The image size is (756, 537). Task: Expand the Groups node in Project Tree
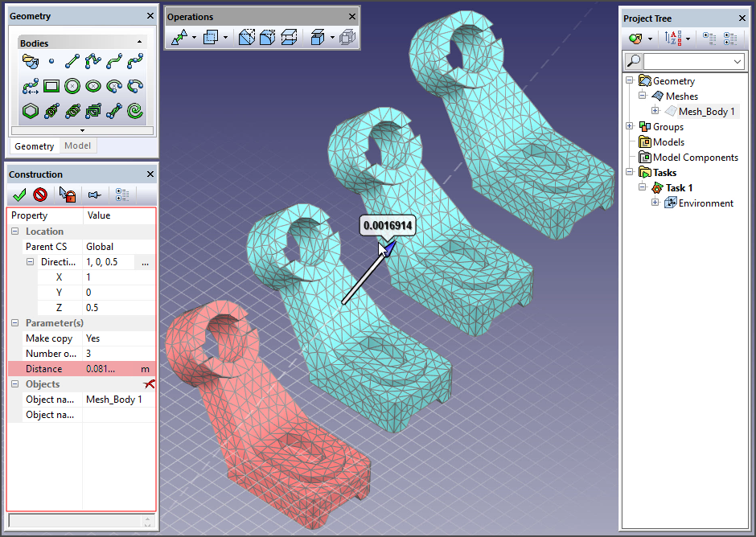[630, 127]
